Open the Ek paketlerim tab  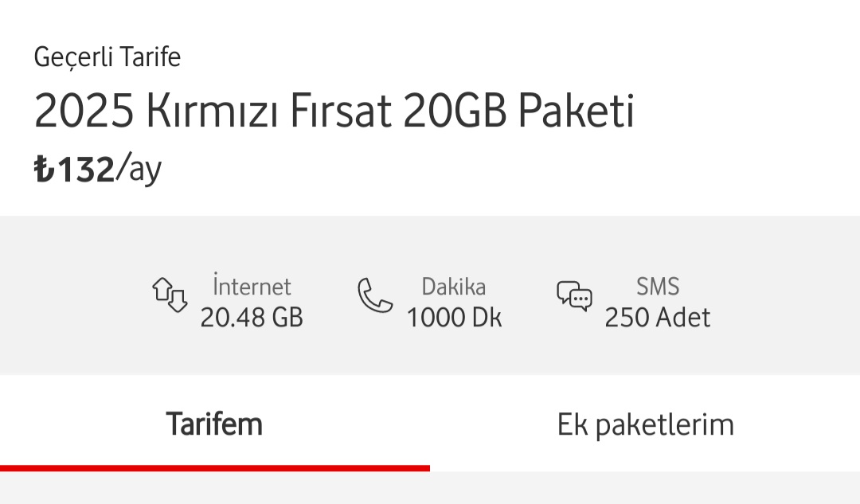(645, 424)
